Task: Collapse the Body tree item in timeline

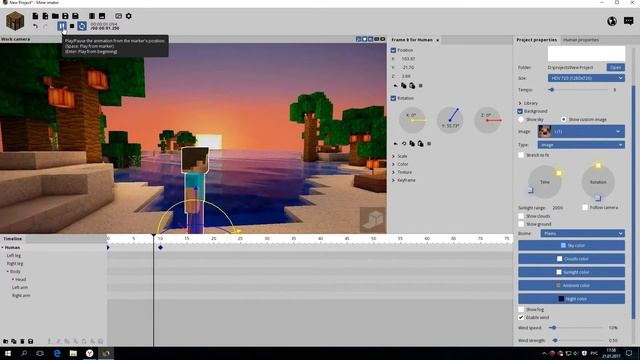Action: point(7,271)
